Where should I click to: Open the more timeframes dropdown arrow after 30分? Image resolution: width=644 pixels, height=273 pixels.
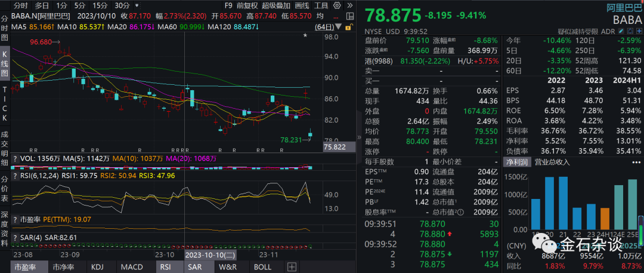pos(137,6)
